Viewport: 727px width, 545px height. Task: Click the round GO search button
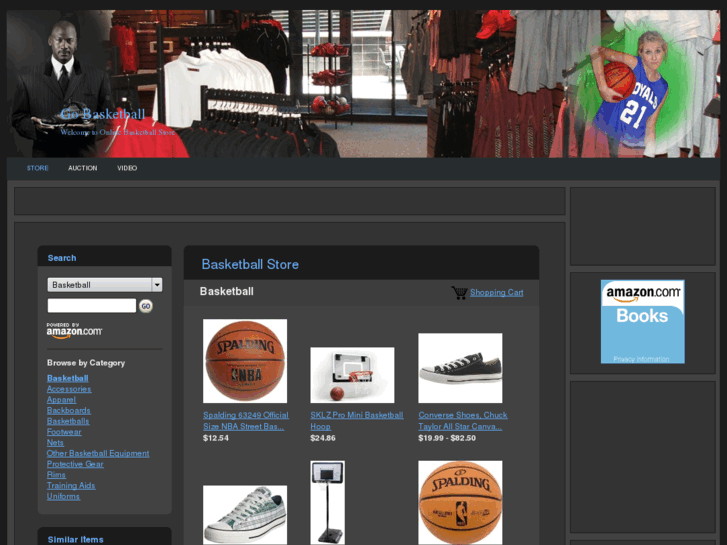tap(146, 306)
